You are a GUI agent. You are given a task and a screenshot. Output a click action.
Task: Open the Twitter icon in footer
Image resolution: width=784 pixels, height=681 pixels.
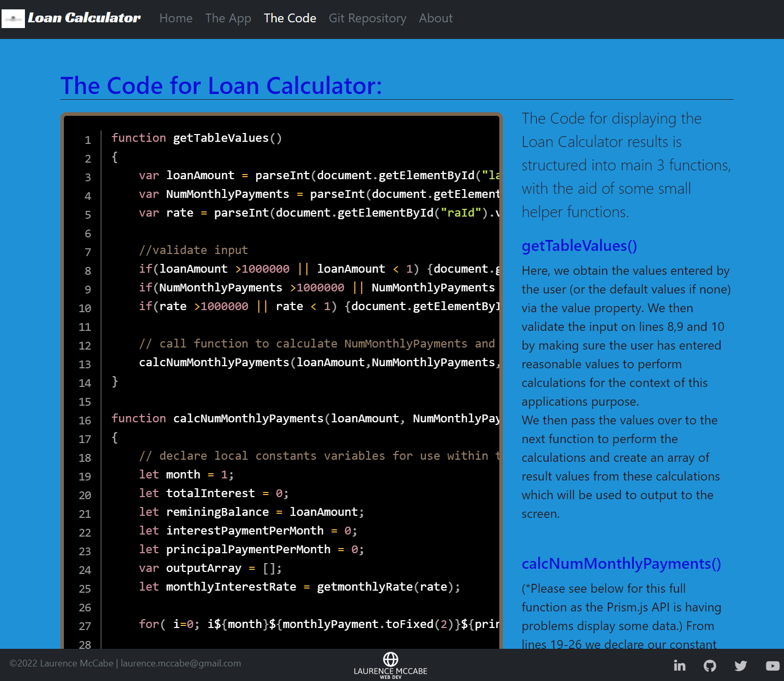[741, 665]
